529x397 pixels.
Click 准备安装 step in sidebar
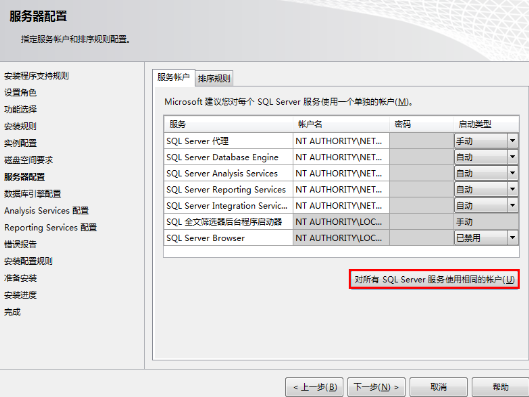[20, 278]
